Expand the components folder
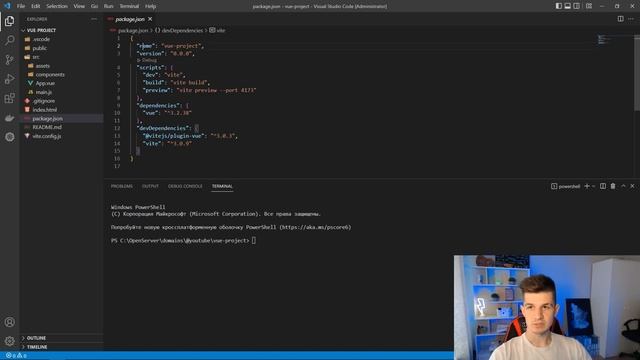Screen dimensions: 640x360 click(50, 75)
